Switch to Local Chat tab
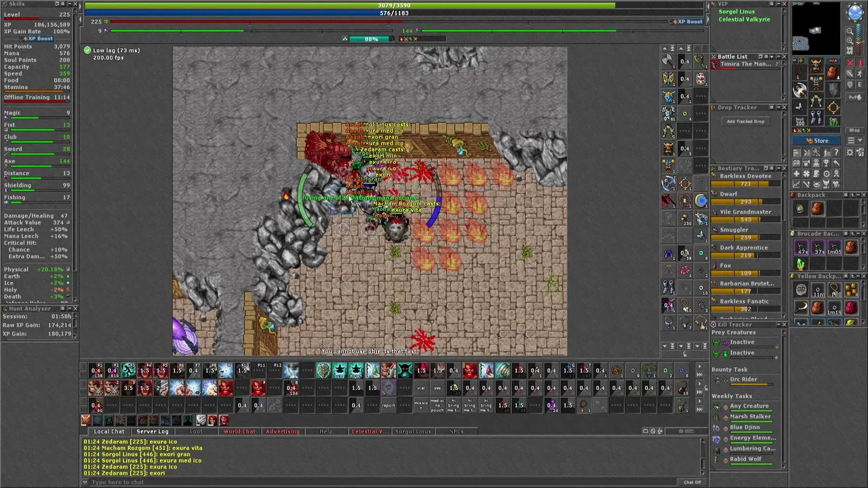This screenshot has width=868, height=488. click(109, 432)
